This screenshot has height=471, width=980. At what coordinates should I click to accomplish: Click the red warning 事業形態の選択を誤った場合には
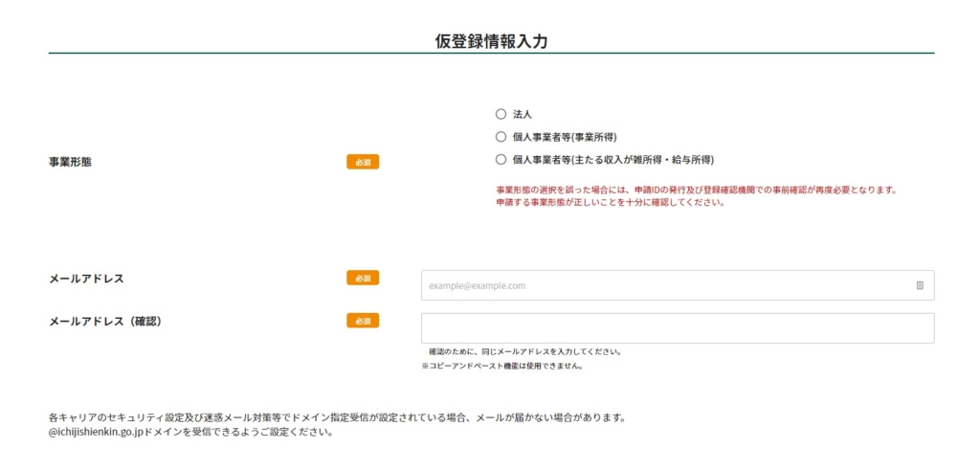pos(697,189)
